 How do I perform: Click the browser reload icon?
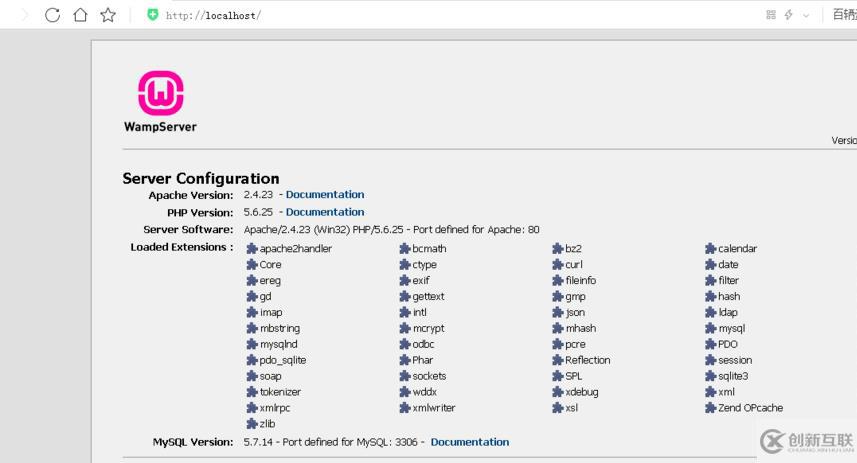pos(53,15)
